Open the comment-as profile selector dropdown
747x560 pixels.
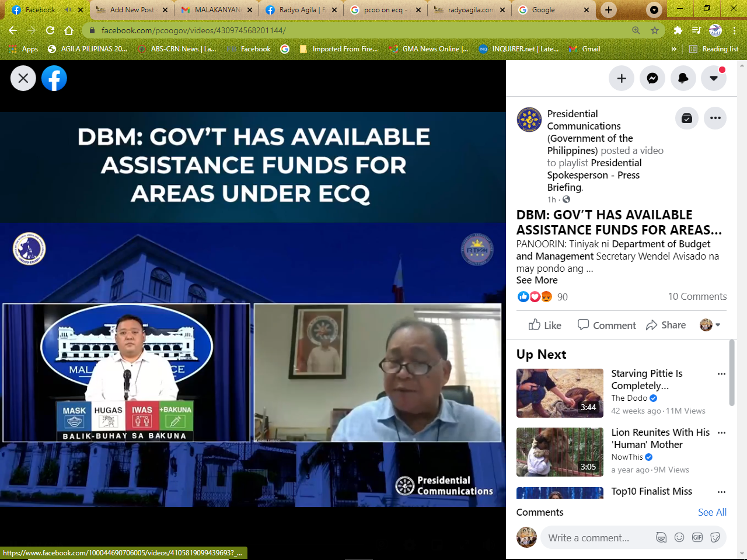[x=710, y=325]
